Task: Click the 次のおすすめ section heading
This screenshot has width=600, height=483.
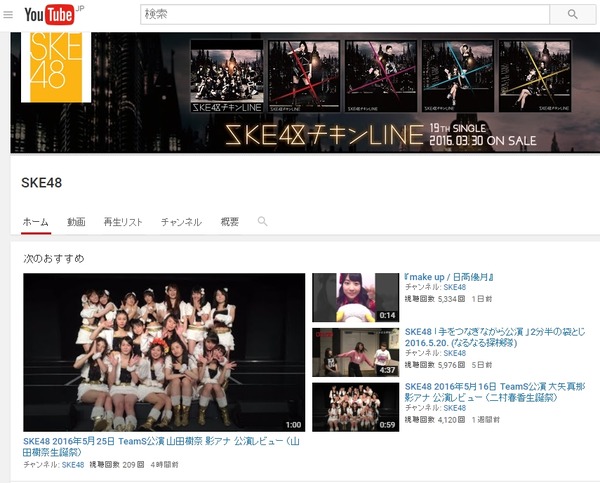Action: point(54,259)
